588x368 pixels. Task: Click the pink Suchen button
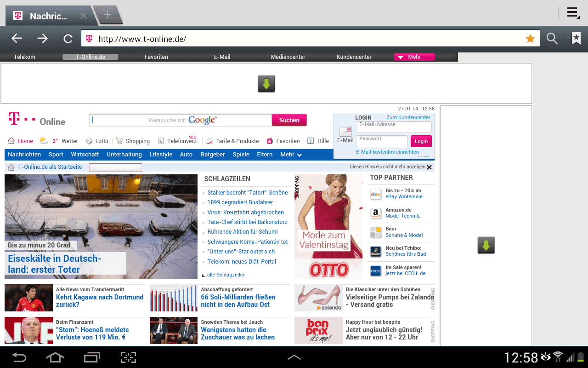(x=289, y=120)
